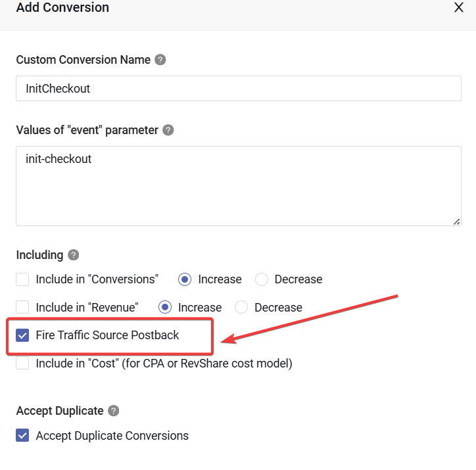
Task: Check Include in "Cost" option
Action: (23, 363)
